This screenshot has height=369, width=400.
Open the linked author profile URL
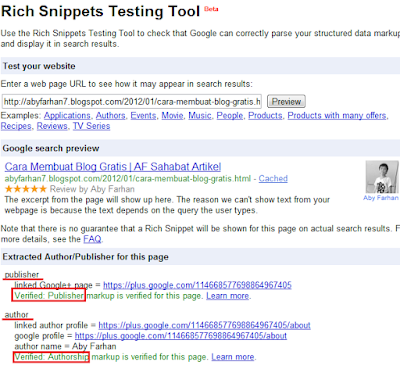(204, 325)
